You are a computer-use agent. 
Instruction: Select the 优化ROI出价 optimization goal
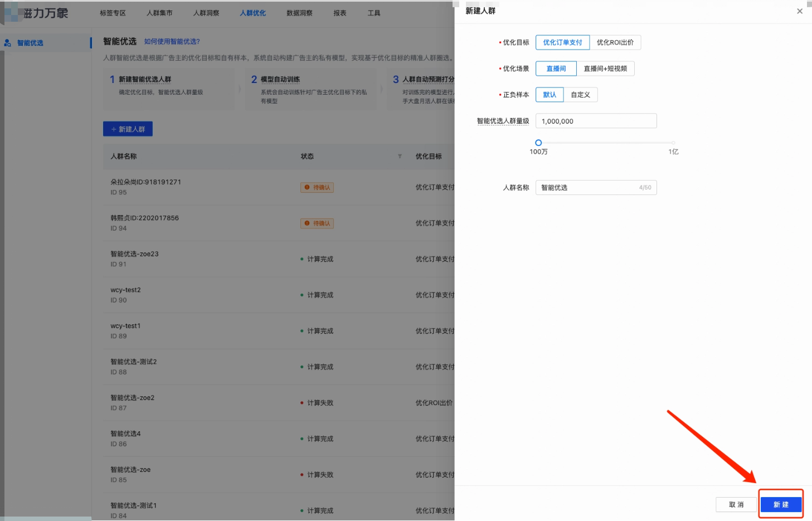615,42
